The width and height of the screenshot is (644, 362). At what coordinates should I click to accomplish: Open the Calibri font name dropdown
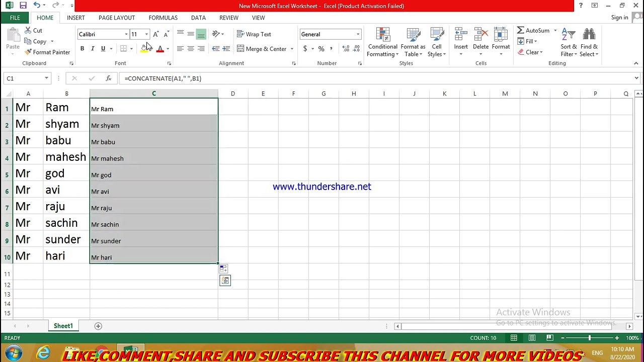click(126, 34)
